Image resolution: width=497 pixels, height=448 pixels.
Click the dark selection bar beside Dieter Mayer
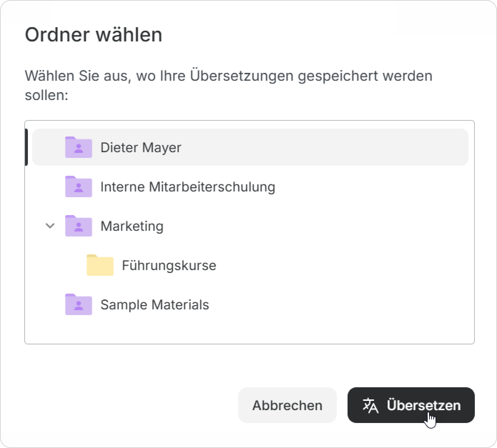click(x=26, y=147)
